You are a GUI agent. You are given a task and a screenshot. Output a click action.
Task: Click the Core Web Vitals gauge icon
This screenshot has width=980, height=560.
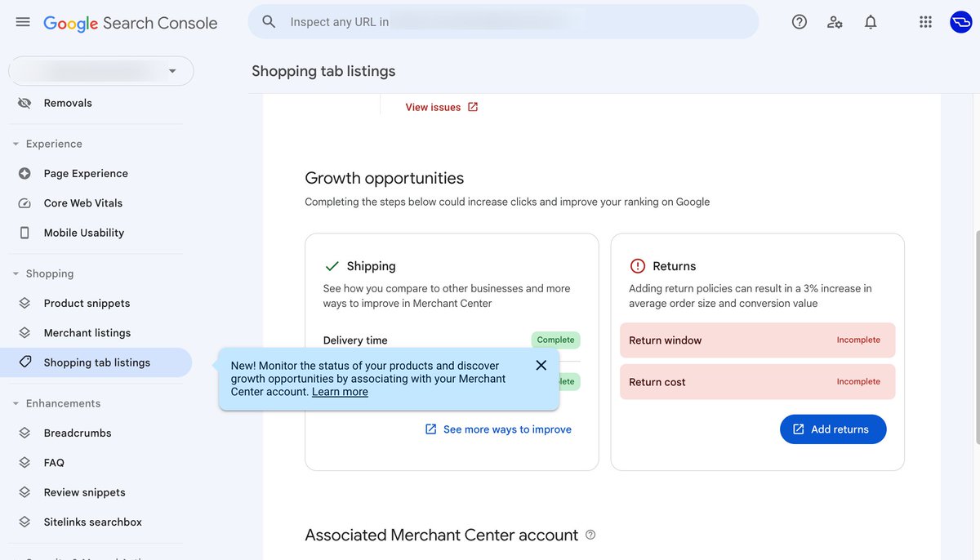click(x=24, y=203)
